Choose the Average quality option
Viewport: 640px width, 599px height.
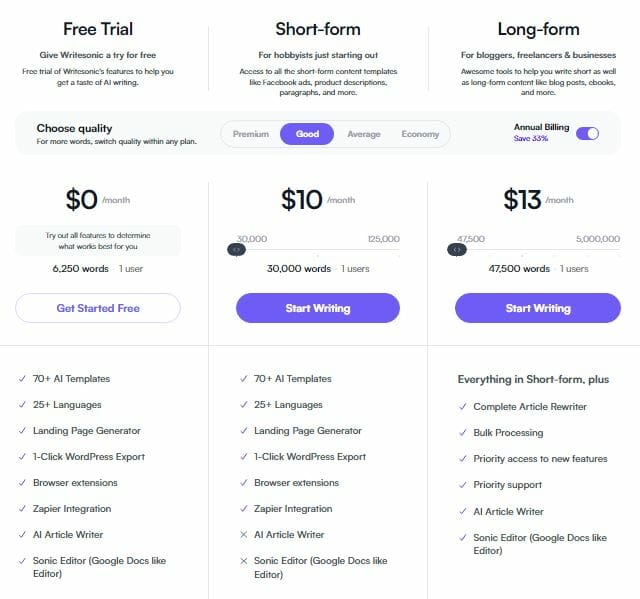364,134
